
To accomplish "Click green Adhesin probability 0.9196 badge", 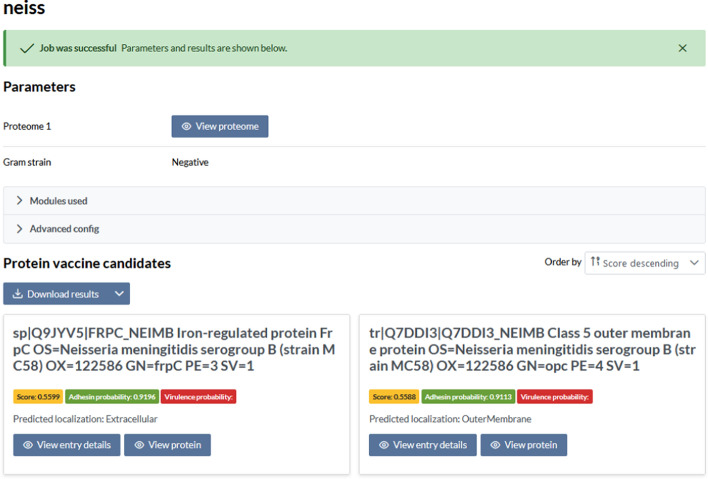I will 110,397.
